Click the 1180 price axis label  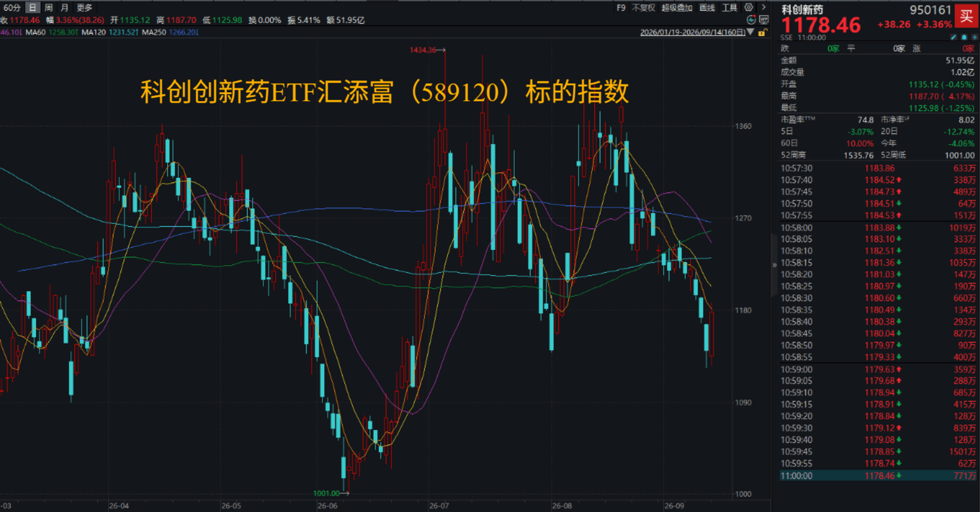(x=743, y=311)
